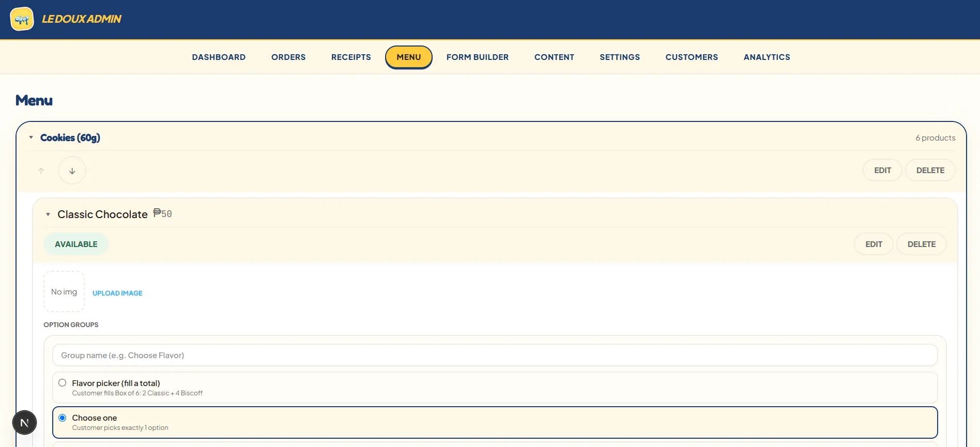This screenshot has height=447, width=980.
Task: Click the Upload Image link
Action: click(117, 293)
